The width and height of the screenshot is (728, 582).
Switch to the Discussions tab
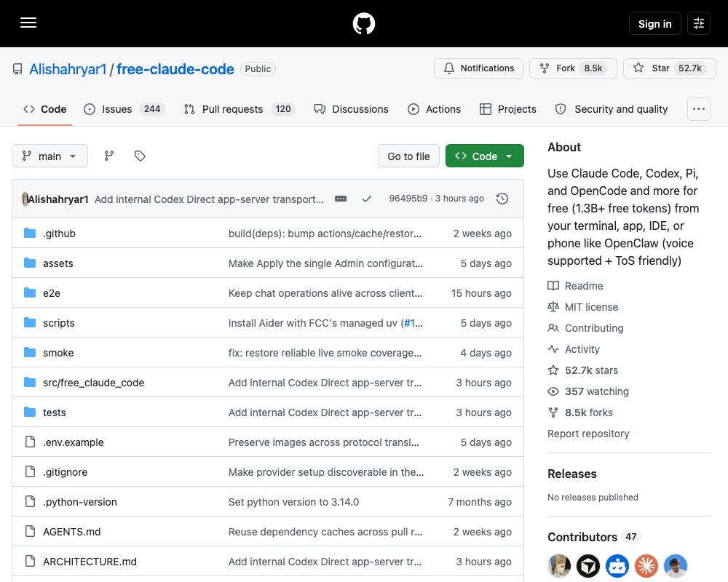coord(351,109)
